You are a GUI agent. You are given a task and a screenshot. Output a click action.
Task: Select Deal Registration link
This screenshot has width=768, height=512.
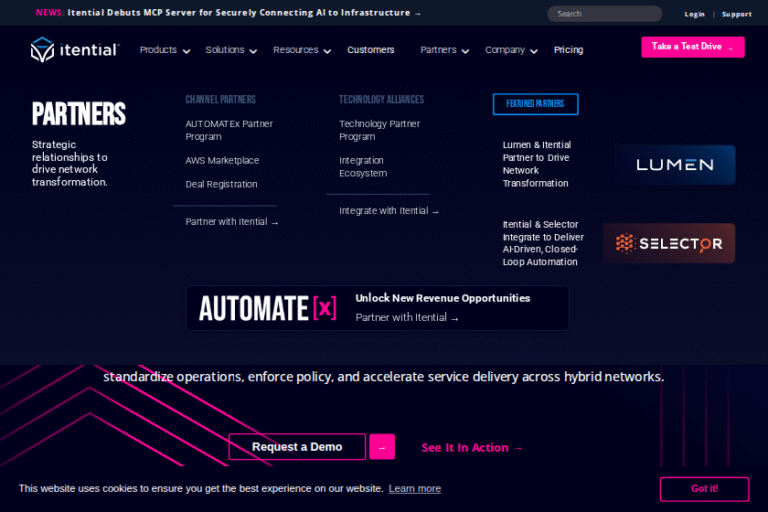click(x=221, y=185)
